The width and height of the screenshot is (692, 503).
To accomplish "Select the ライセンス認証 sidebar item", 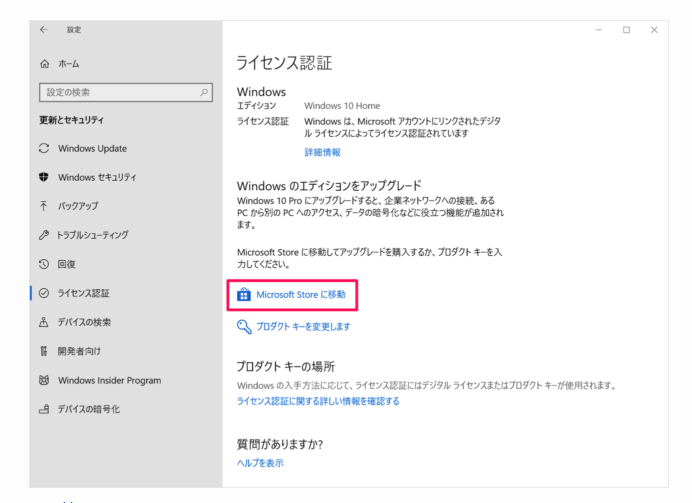I will 84,293.
